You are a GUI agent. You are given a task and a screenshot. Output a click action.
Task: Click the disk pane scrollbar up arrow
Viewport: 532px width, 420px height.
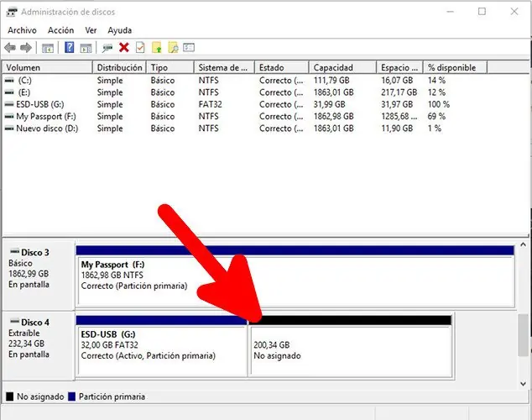523,244
